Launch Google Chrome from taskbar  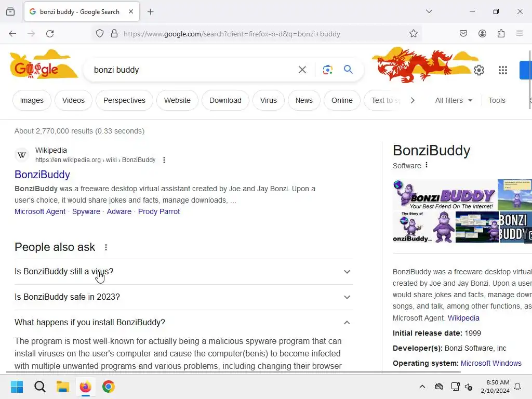[109, 387]
